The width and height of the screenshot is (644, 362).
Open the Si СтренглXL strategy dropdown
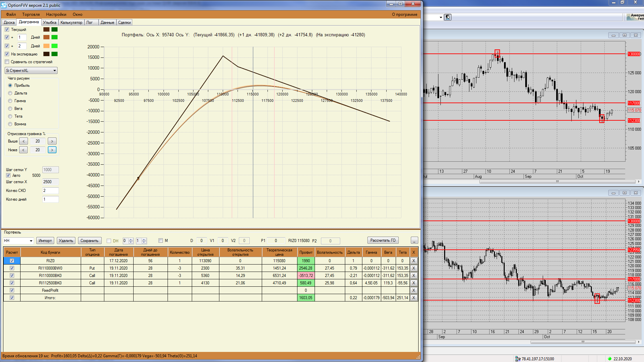pyautogui.click(x=31, y=71)
